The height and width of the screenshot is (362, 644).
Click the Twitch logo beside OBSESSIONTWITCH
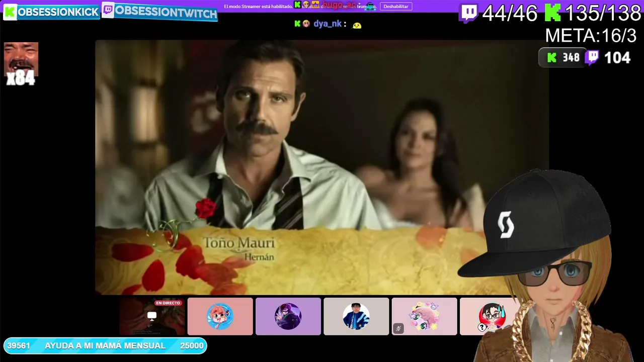point(108,11)
